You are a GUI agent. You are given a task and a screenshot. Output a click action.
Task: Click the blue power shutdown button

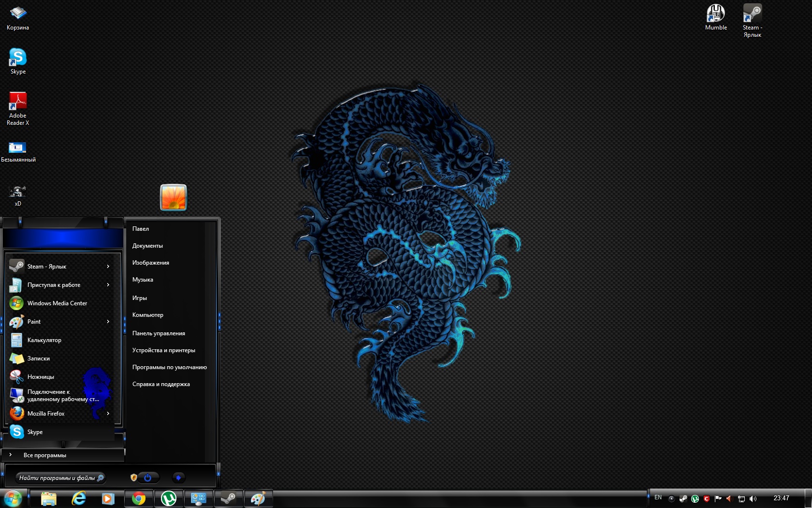click(148, 478)
